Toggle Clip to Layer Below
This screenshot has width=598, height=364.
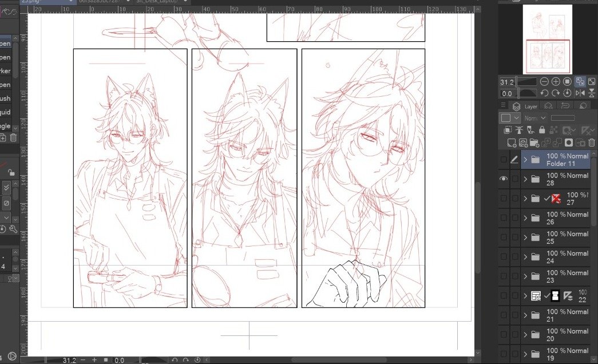tap(508, 130)
